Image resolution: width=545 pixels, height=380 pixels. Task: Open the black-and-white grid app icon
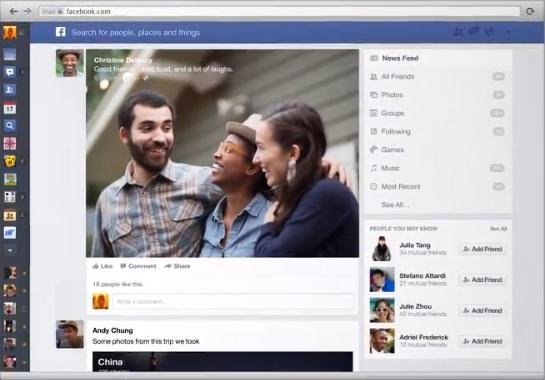coord(10,197)
